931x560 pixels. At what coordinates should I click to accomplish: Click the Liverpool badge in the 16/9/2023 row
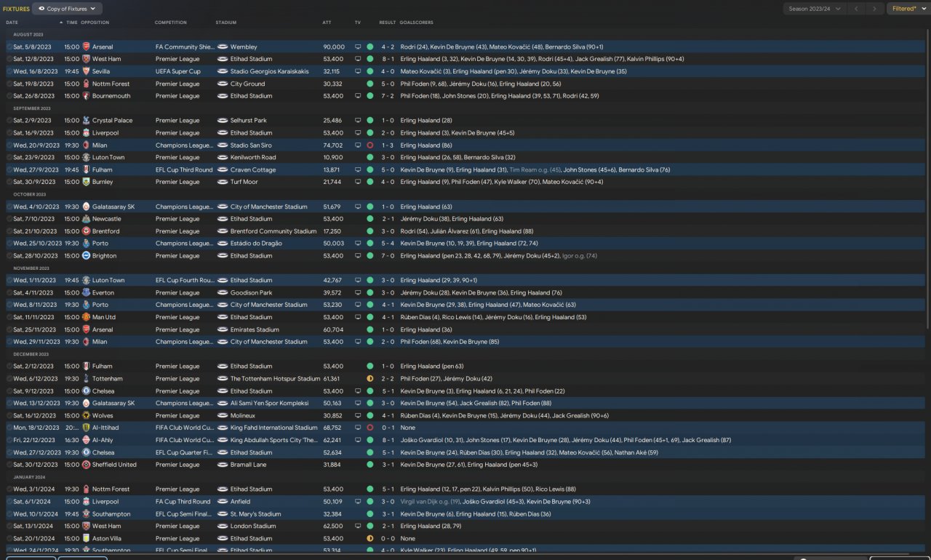tap(86, 133)
